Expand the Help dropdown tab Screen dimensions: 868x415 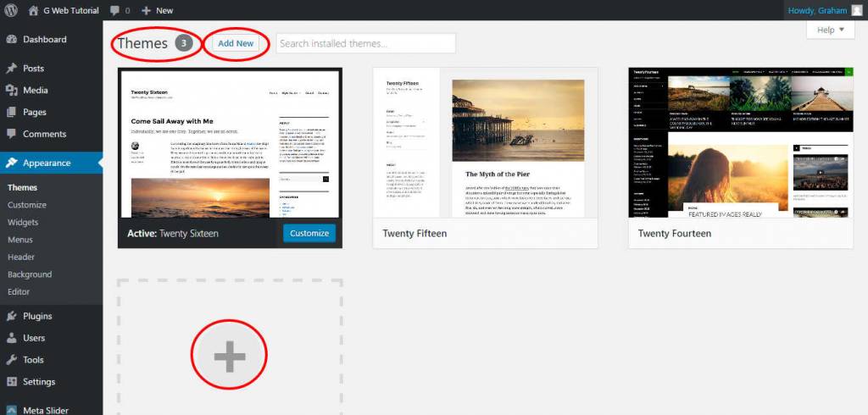click(830, 30)
